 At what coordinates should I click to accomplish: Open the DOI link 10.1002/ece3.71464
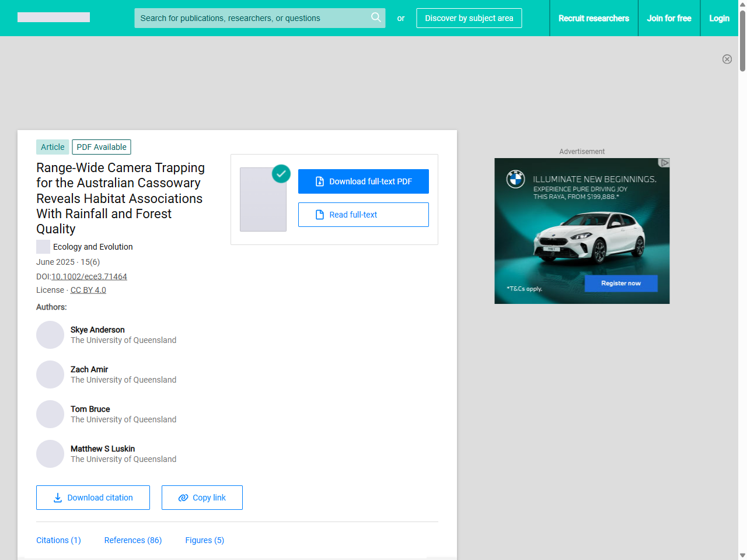click(89, 276)
